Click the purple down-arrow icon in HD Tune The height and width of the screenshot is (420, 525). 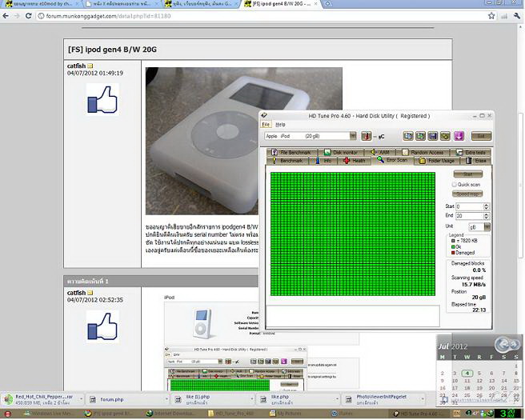coord(456,136)
